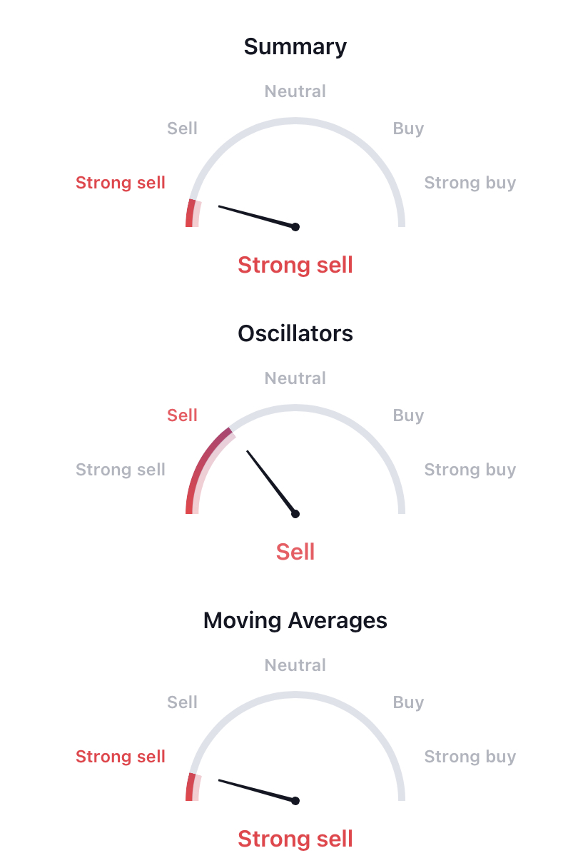
Task: Click the Moving Averages heading
Action: tap(295, 621)
